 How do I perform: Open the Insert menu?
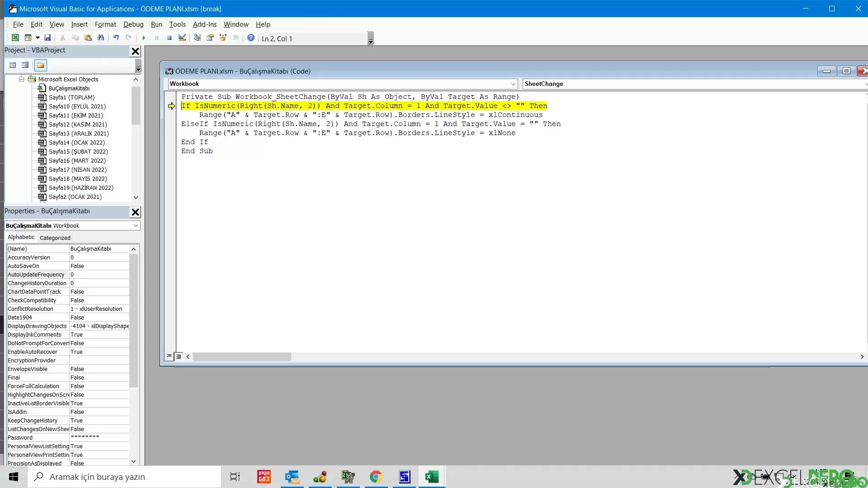[x=79, y=24]
